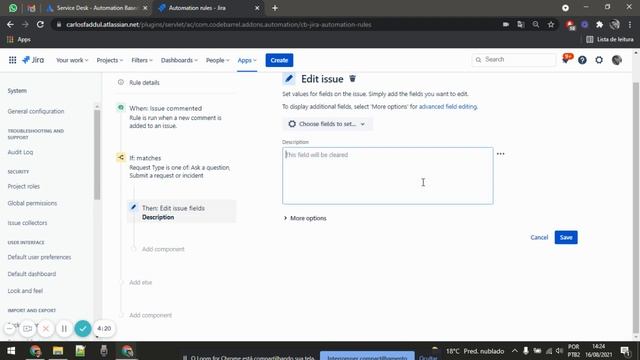This screenshot has width=640, height=360.
Task: Expand More options section
Action: (x=305, y=218)
